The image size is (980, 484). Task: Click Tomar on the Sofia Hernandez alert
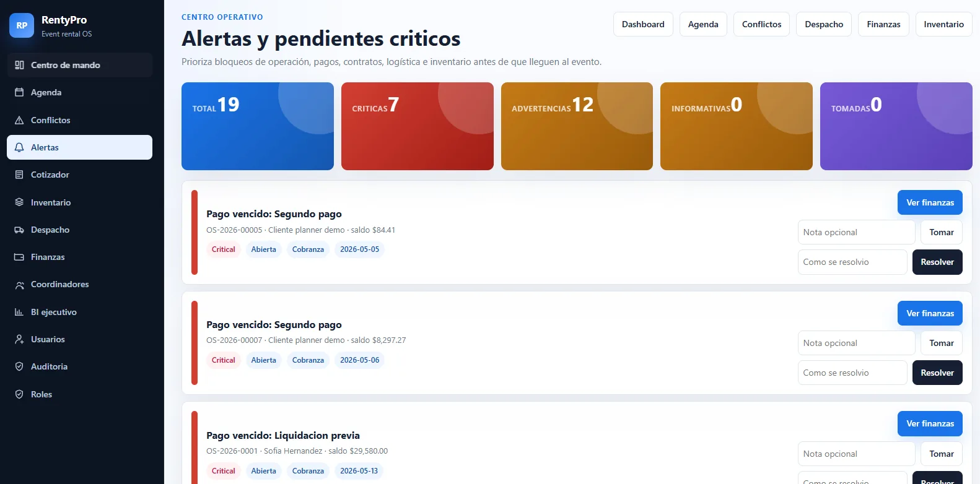pyautogui.click(x=942, y=454)
